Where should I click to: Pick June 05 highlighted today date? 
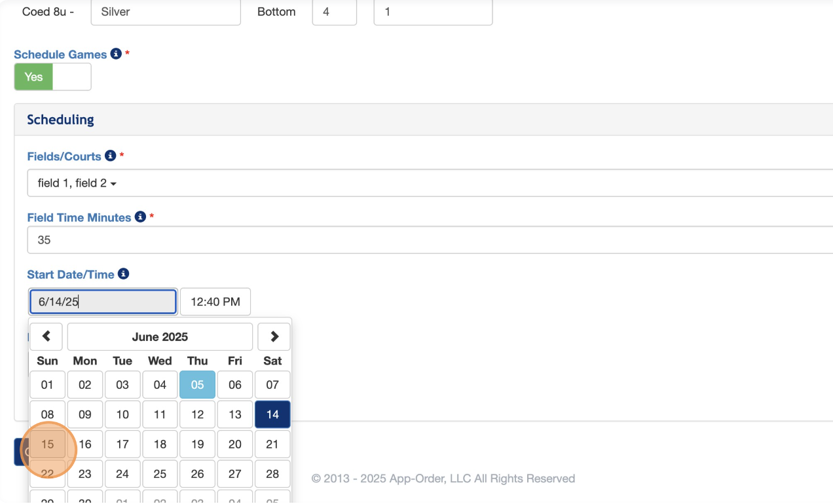[197, 385]
